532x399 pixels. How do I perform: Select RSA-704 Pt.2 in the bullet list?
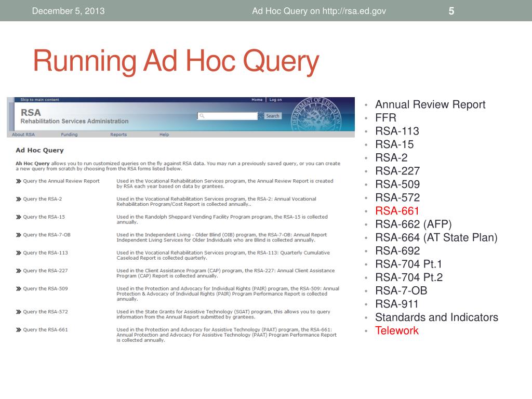(409, 277)
